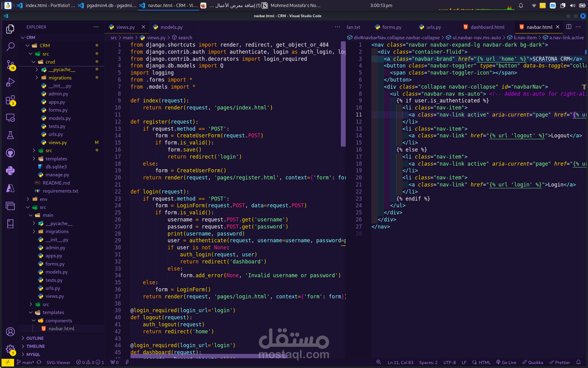
Task: Click the split editor right icon
Action: coord(569,27)
